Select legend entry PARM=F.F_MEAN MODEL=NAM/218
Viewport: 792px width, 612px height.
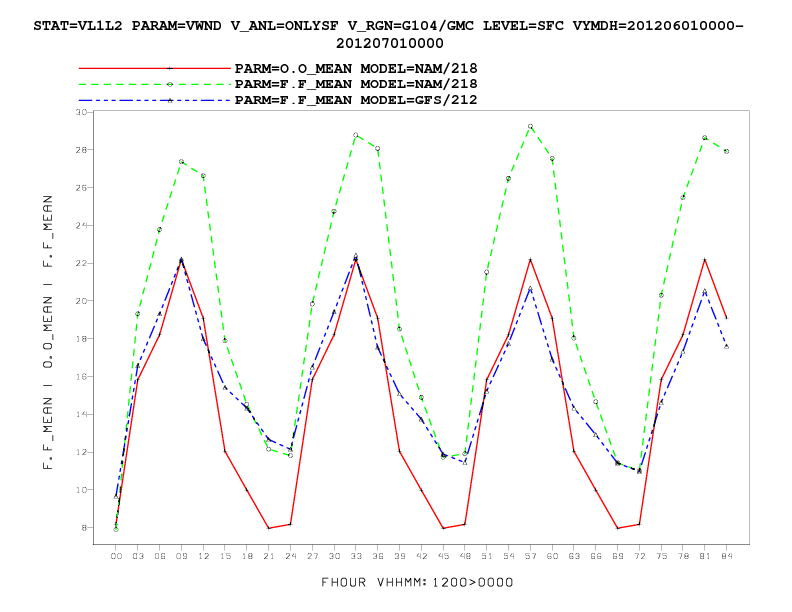[356, 84]
